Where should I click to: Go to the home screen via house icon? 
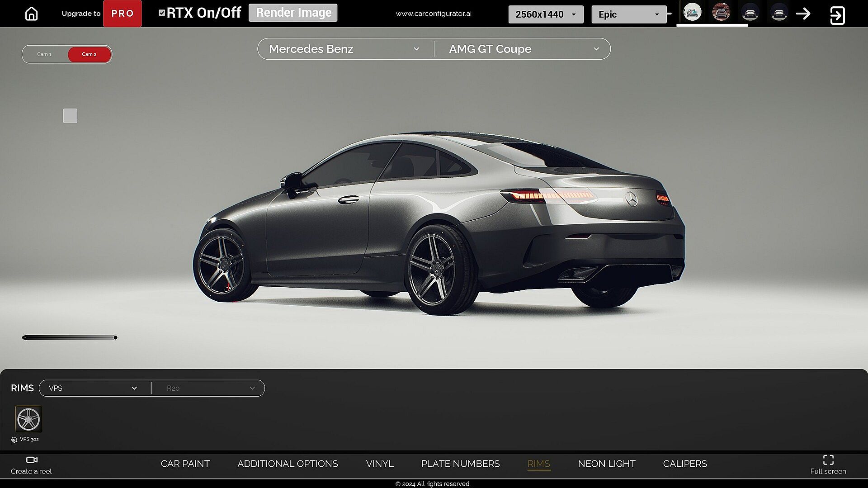(31, 14)
